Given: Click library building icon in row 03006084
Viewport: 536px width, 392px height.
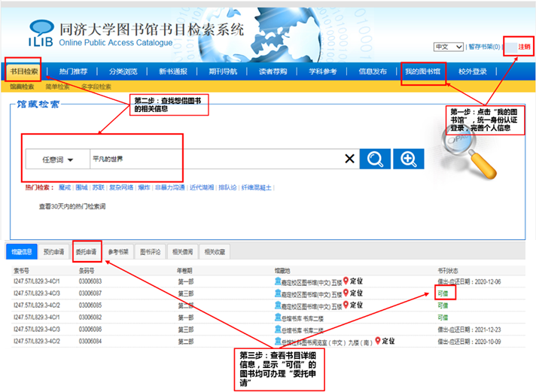Looking at the screenshot, I should point(278,341).
